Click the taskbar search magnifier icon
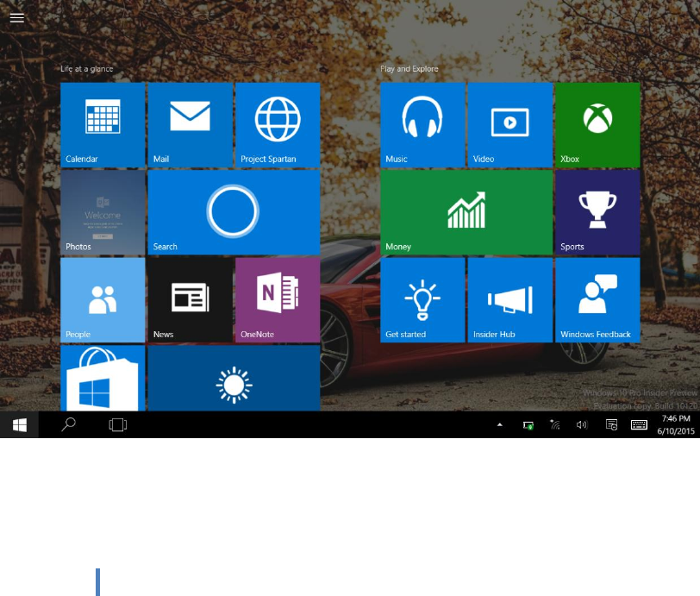Viewport: 700px width, 596px height. pyautogui.click(x=68, y=424)
